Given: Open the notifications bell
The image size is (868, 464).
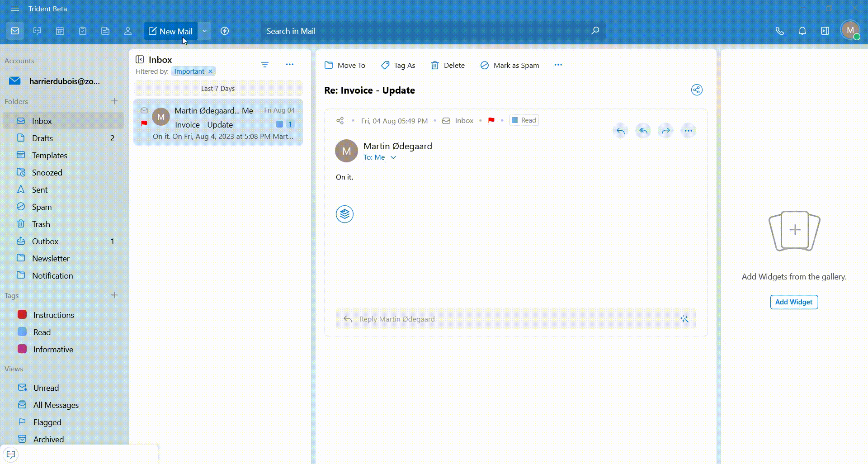Looking at the screenshot, I should (802, 31).
